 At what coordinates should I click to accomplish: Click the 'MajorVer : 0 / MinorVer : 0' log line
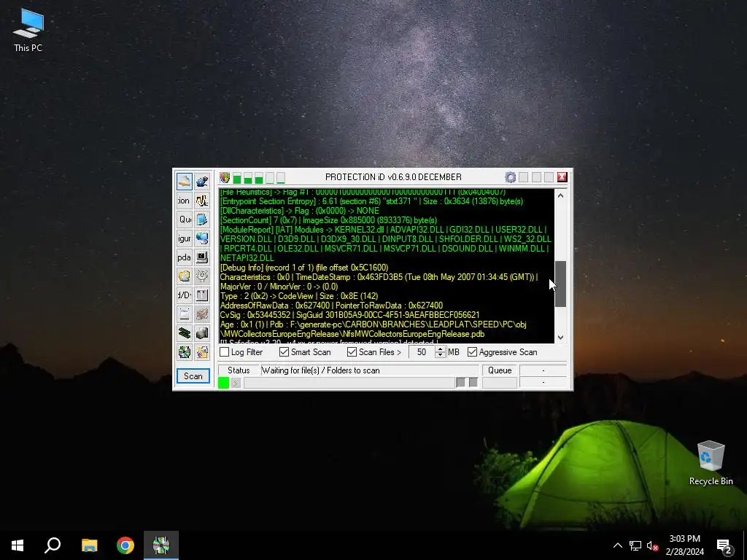(x=279, y=287)
